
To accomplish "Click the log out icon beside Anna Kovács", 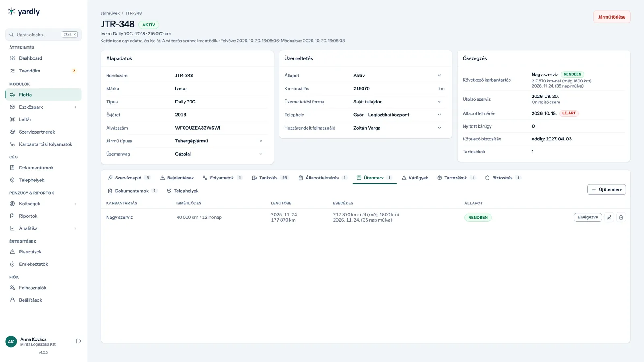I will click(78, 341).
